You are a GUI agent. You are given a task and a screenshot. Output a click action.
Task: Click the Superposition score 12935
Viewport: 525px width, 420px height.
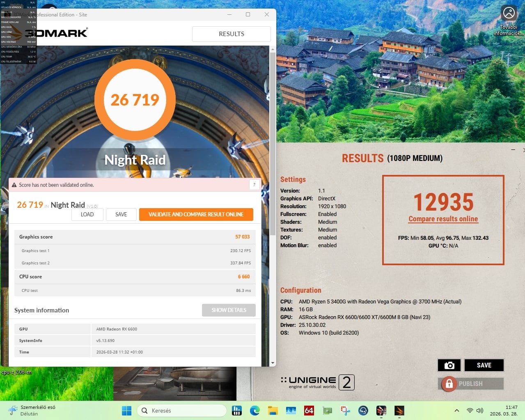pyautogui.click(x=443, y=202)
